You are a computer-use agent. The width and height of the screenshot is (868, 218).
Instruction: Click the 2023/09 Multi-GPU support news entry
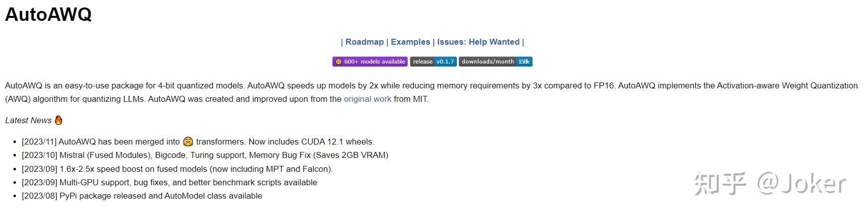click(x=169, y=182)
